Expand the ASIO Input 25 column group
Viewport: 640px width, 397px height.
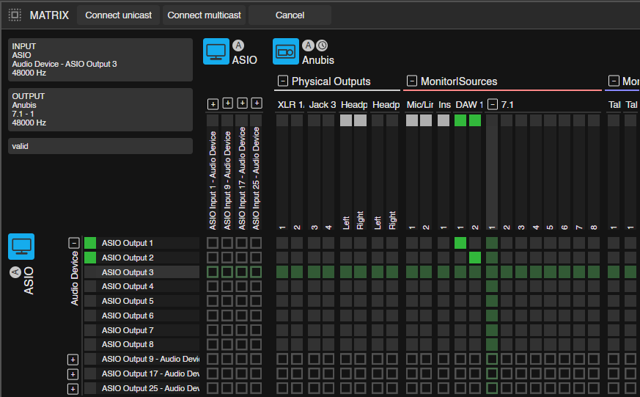click(256, 103)
